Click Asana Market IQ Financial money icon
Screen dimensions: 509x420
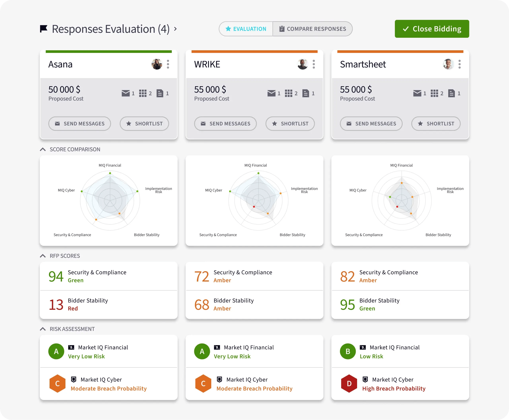tap(71, 347)
